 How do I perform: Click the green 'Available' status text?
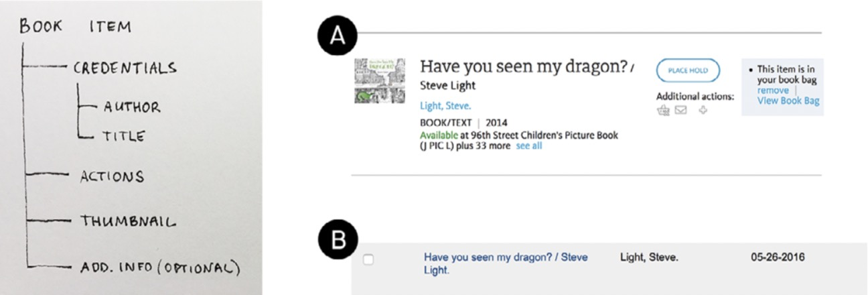[x=439, y=135]
